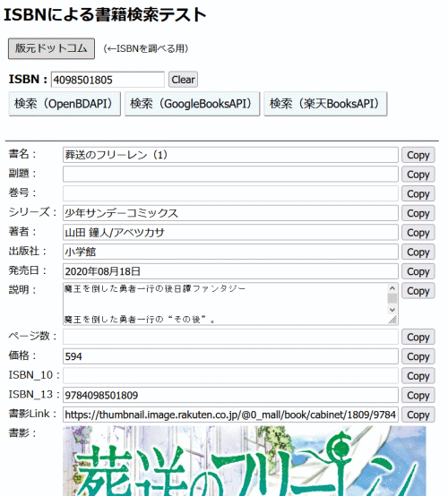Click the (←ISBNを調べる用) note text
The width and height of the screenshot is (448, 496).
[146, 48]
